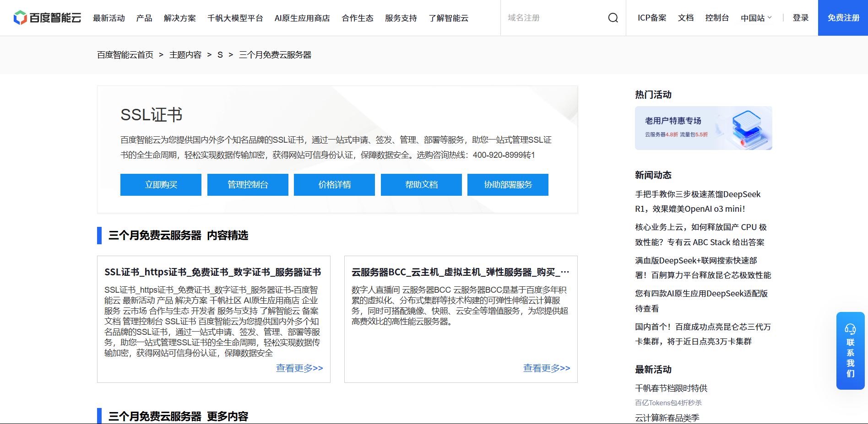Click the headset contact-us icon
Viewport: 868px width, 424px height.
[x=850, y=329]
